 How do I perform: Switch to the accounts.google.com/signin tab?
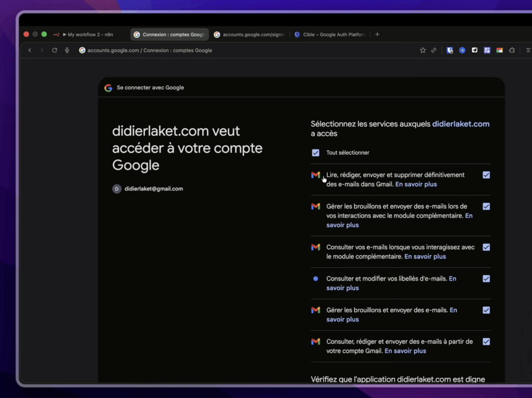(x=249, y=35)
